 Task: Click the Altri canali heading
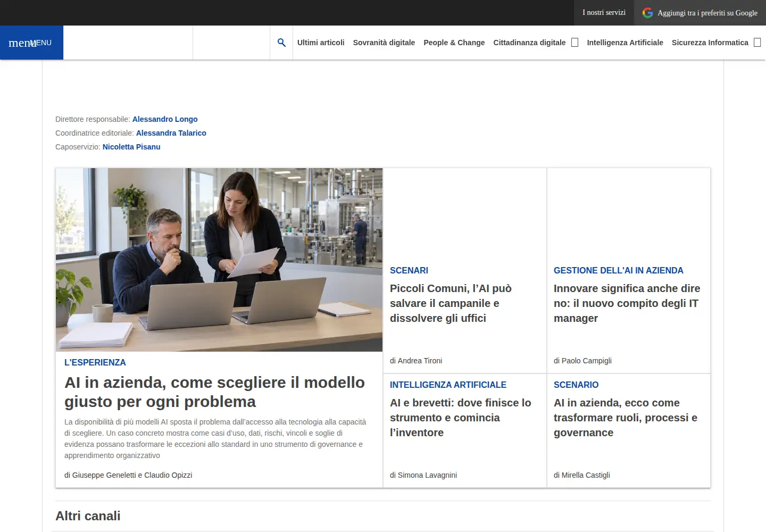pos(88,516)
